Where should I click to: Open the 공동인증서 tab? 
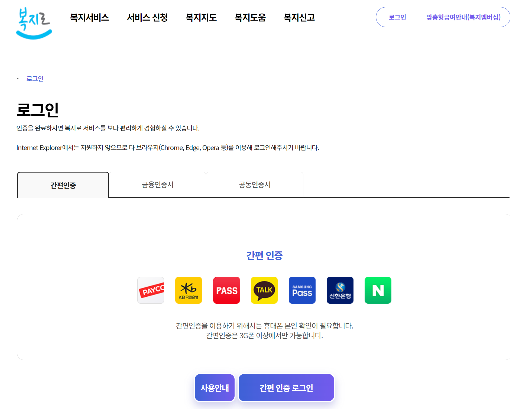pos(255,185)
